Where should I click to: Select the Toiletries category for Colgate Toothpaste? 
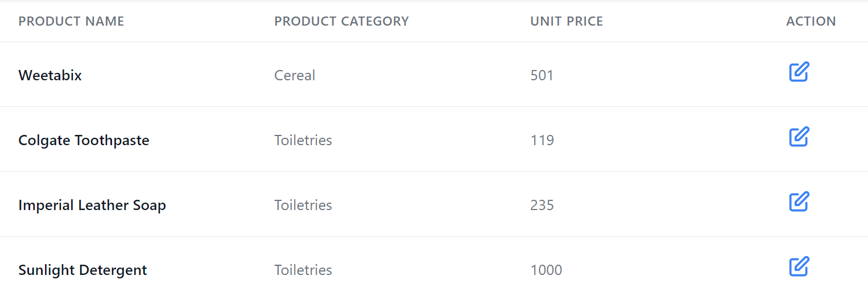coord(303,140)
